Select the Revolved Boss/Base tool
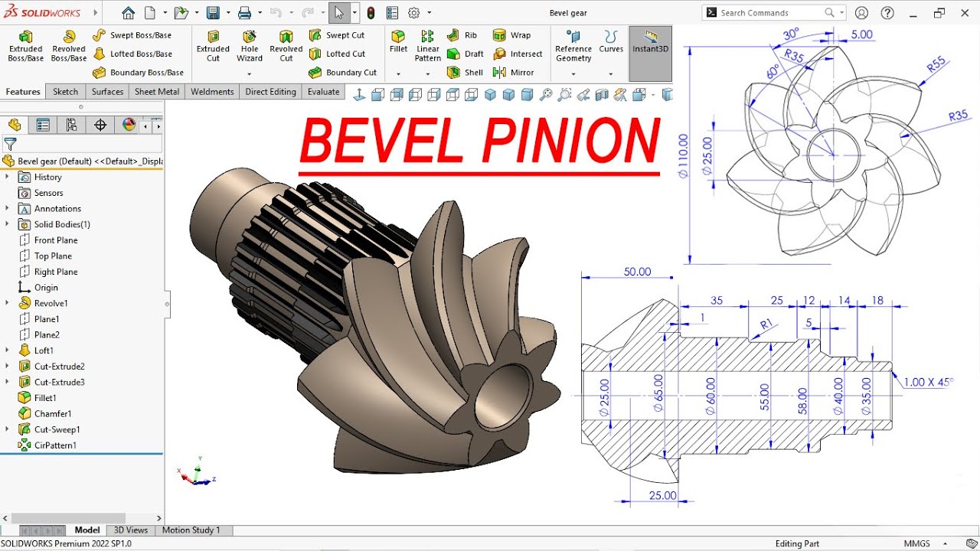The image size is (980, 551). click(x=69, y=47)
